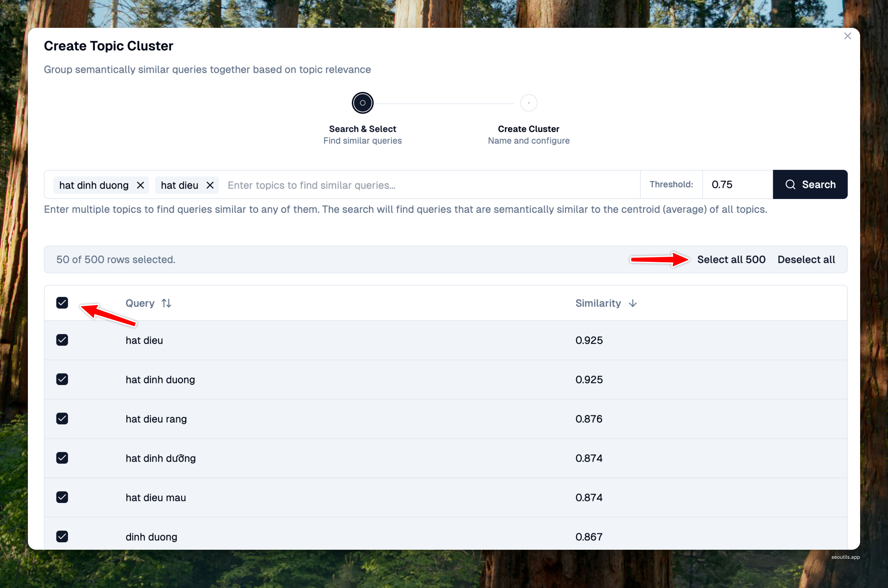Remove the 'hat dinh duong' topic tag
The width and height of the screenshot is (888, 588).
[140, 185]
